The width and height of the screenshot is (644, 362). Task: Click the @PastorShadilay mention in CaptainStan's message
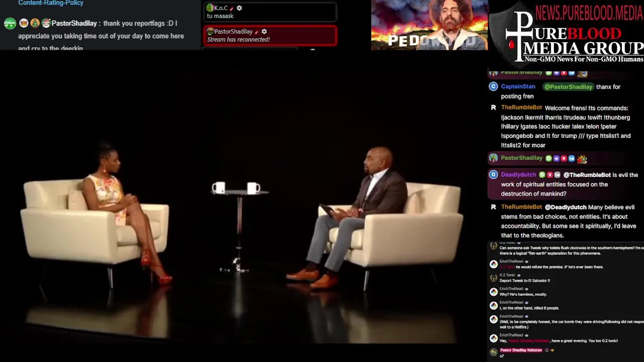point(568,87)
